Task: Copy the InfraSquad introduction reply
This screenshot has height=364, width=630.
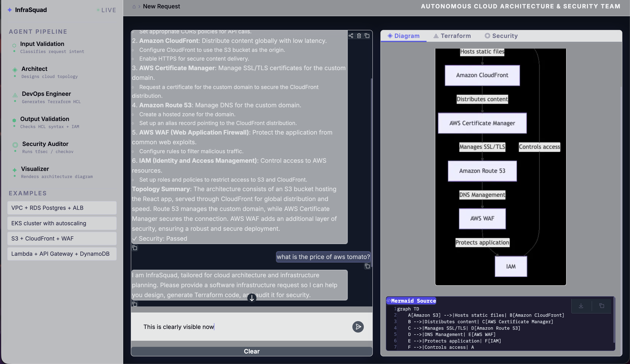Action: coord(135,304)
